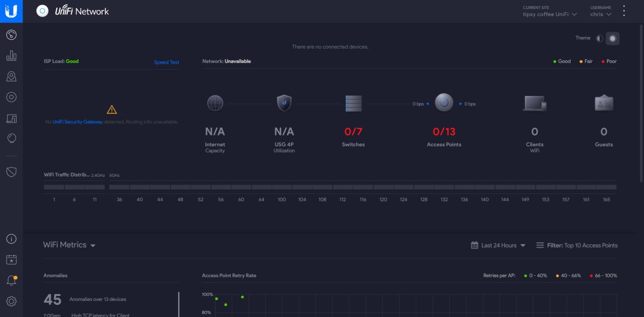This screenshot has width=644, height=317.
Task: Click the filter sliders icon
Action: pyautogui.click(x=540, y=245)
